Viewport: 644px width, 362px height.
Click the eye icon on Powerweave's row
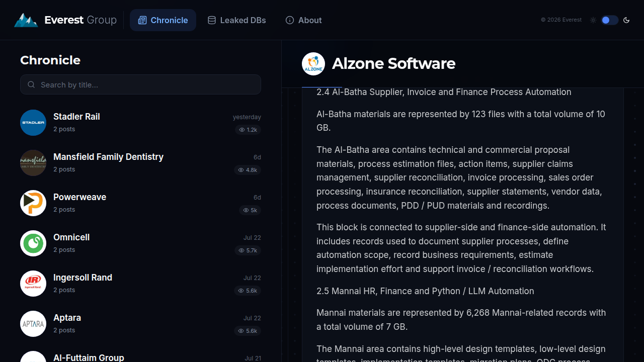click(x=246, y=210)
